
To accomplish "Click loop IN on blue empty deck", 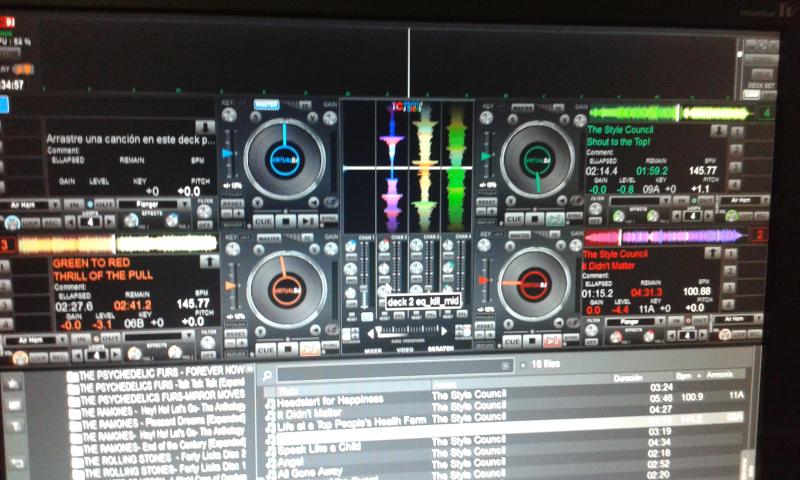I will tap(74, 205).
